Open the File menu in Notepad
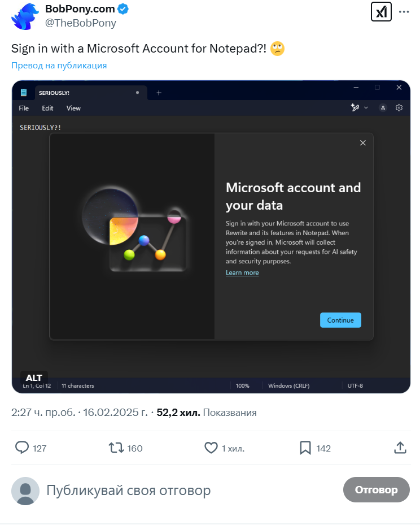 click(x=24, y=108)
